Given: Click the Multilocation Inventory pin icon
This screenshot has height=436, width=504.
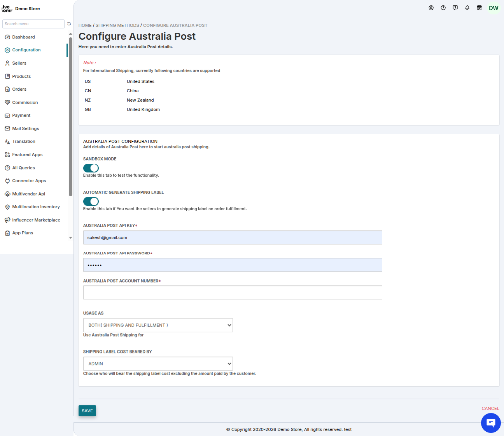Looking at the screenshot, I should pyautogui.click(x=7, y=207).
